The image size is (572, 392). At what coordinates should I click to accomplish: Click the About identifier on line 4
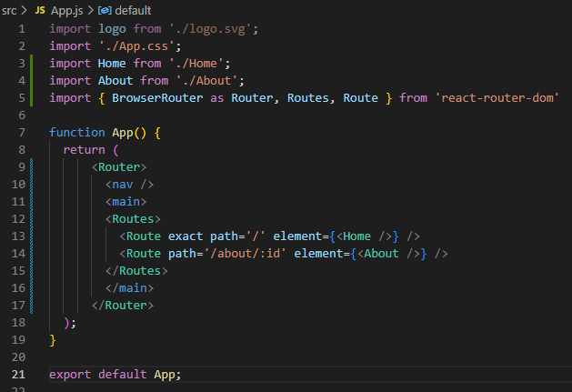115,81
